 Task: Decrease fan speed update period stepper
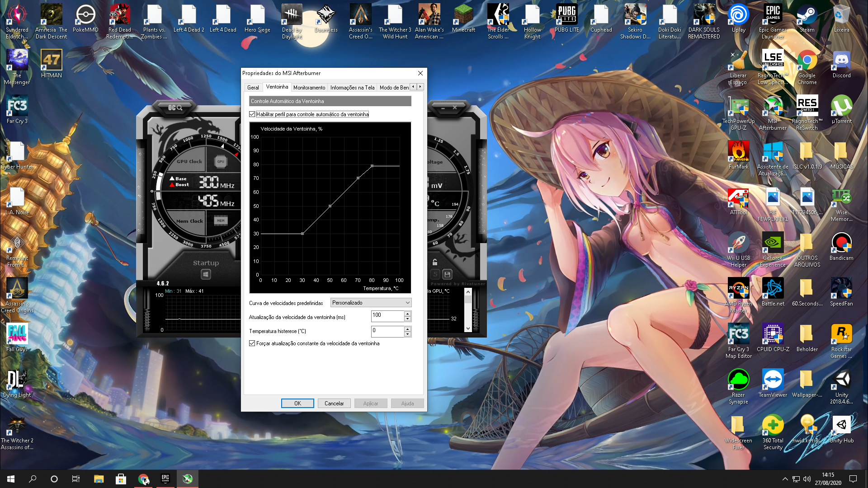coord(407,319)
